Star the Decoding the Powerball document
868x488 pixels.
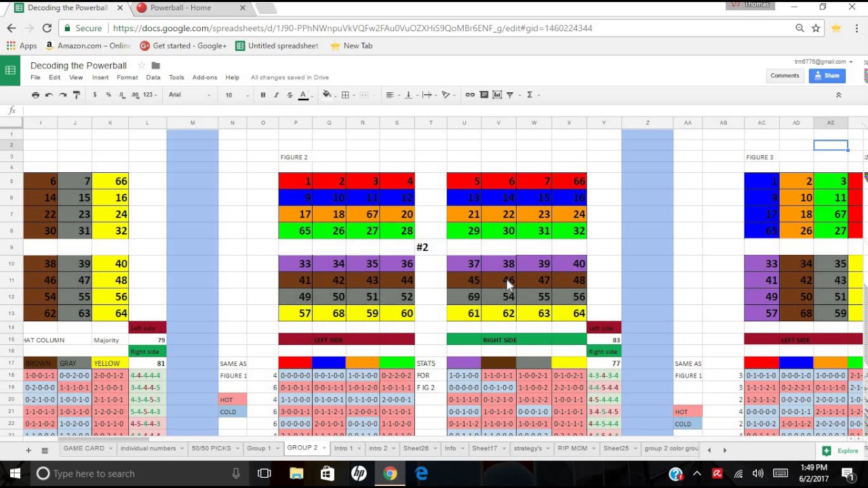pos(141,65)
